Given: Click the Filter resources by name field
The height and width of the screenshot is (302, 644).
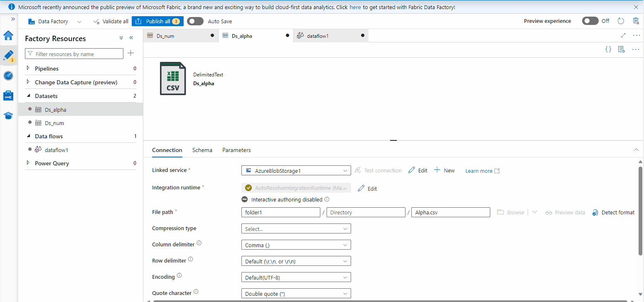Looking at the screenshot, I should click(74, 54).
